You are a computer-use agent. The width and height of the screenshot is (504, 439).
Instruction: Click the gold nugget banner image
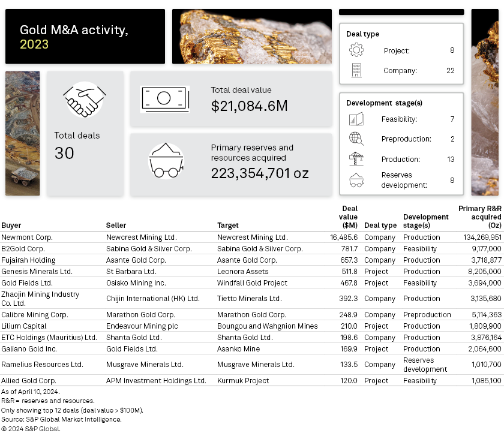251,37
